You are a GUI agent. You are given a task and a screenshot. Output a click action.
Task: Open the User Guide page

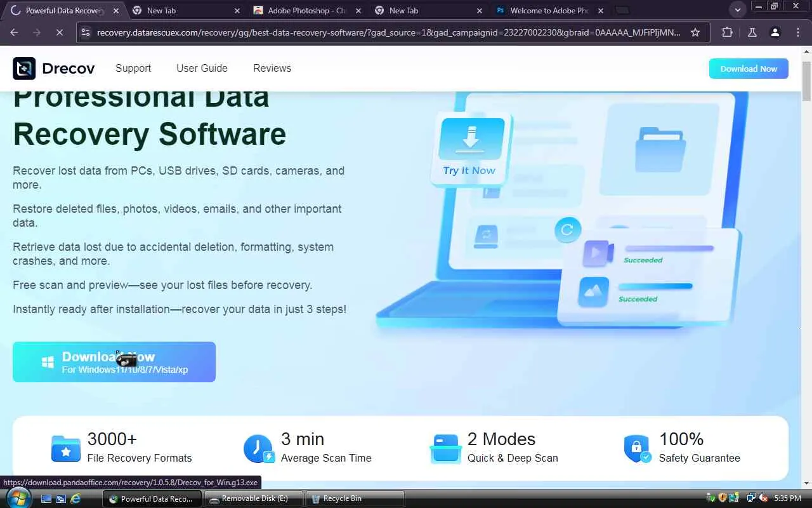[x=202, y=69]
